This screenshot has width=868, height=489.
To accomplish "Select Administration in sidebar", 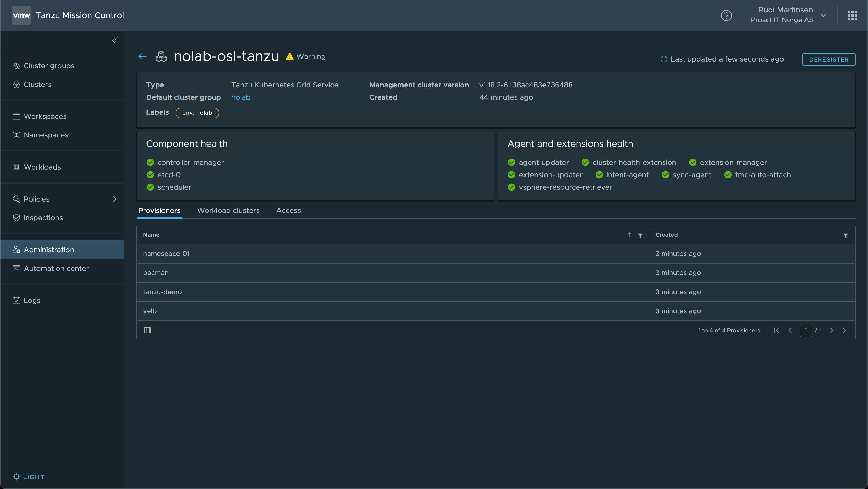I will tap(62, 250).
